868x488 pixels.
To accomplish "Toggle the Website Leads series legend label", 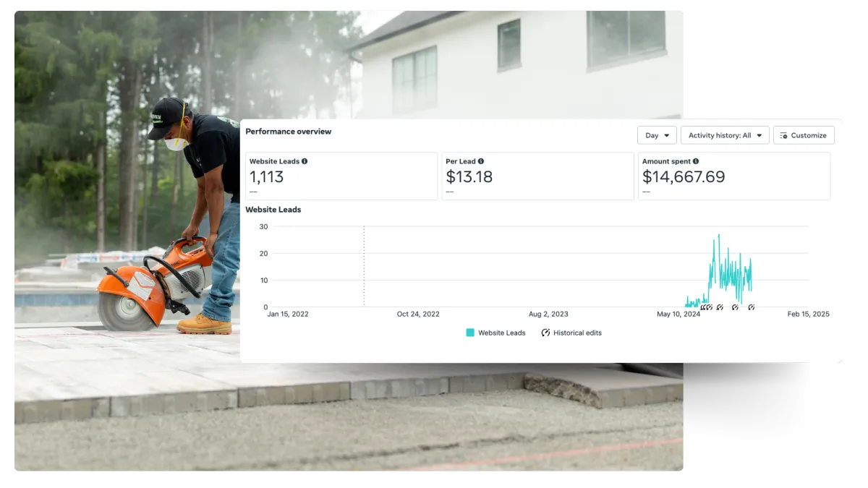I will 502,333.
